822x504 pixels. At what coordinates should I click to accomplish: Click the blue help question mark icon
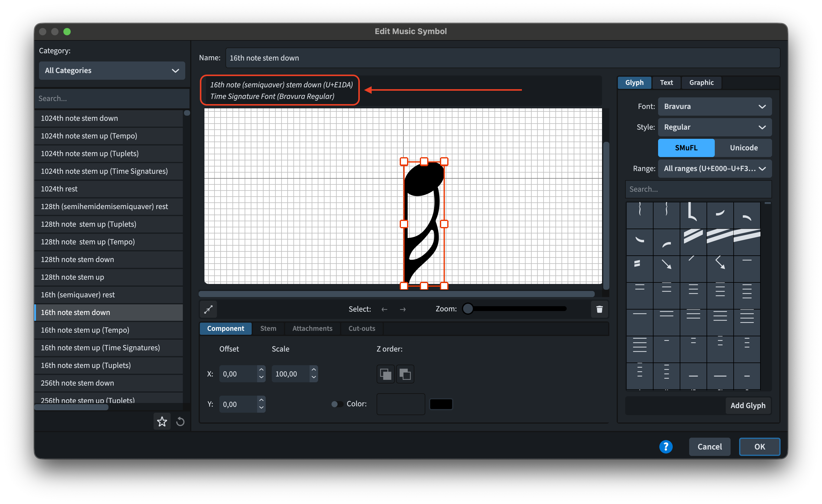click(x=665, y=447)
